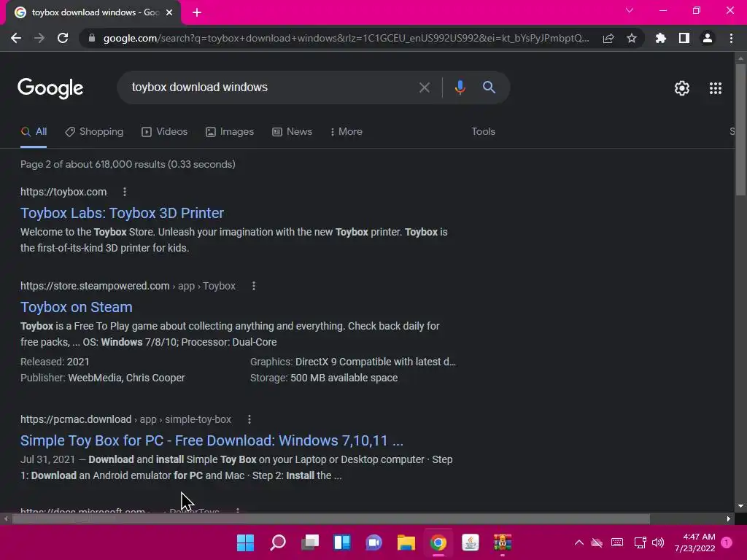Click the browser address bar
Viewport: 747px width, 560px height.
point(345,38)
